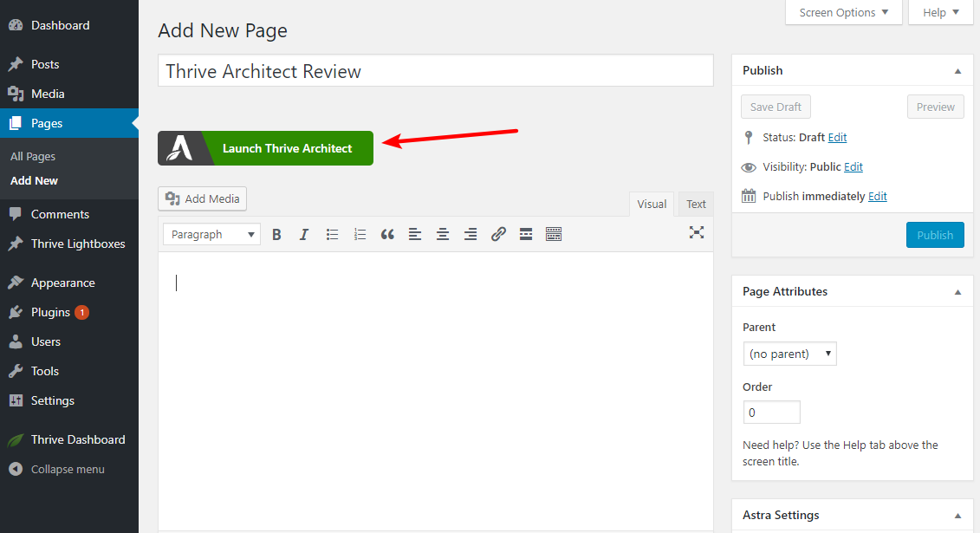This screenshot has height=533, width=980.
Task: Insert or edit link icon
Action: click(498, 234)
